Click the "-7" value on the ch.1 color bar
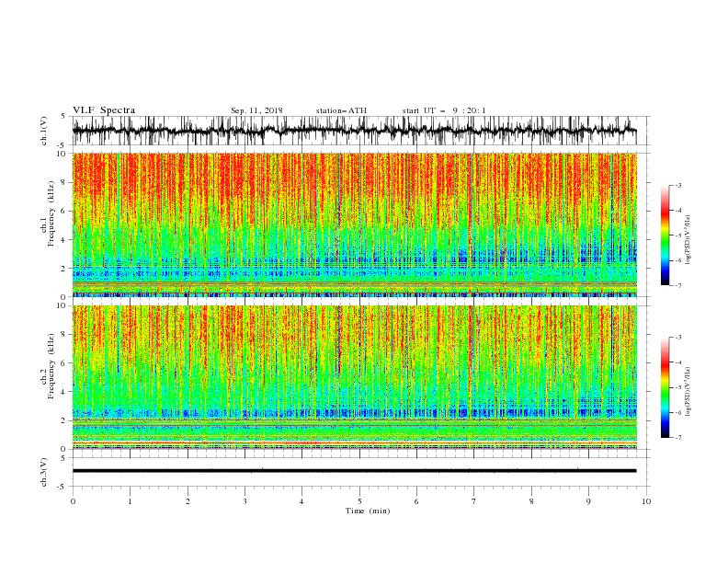The image size is (728, 563). 678,285
